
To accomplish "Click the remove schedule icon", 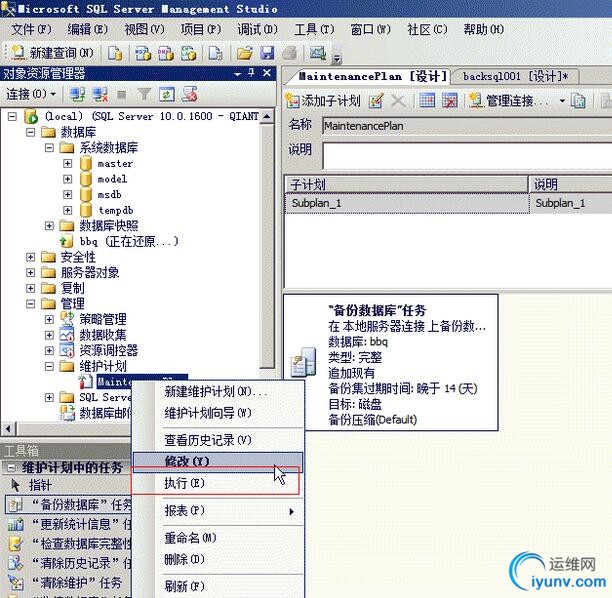I will (x=450, y=101).
